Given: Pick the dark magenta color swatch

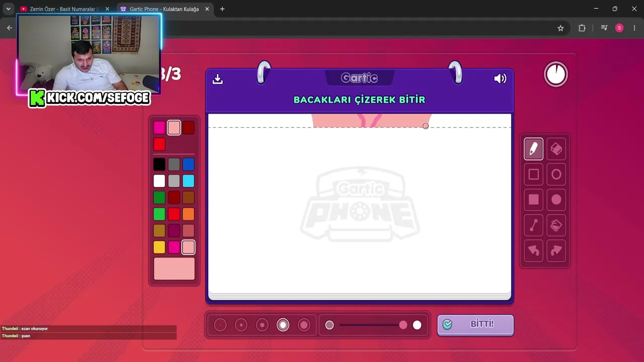Looking at the screenshot, I should coord(174,230).
